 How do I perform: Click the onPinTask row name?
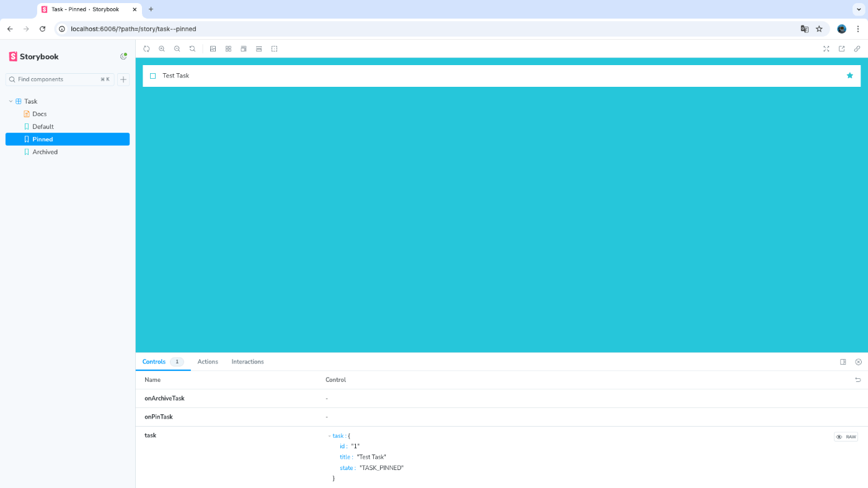[159, 417]
